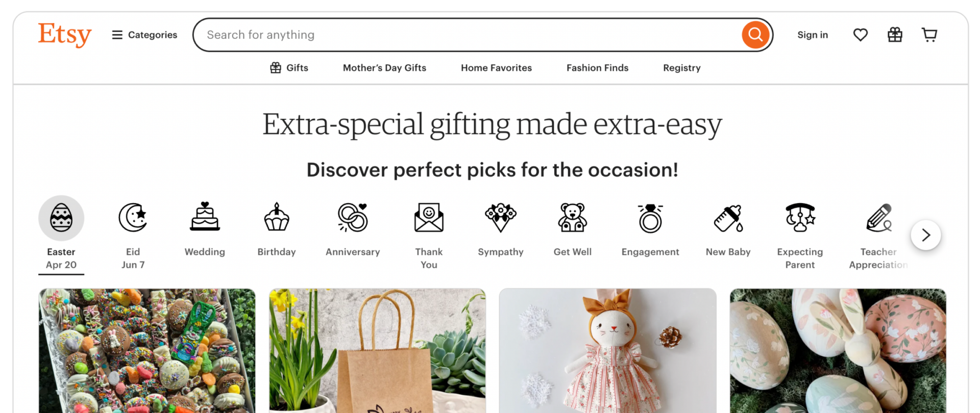The image size is (980, 413).
Task: Select the New Baby bottle icon
Action: click(x=728, y=218)
